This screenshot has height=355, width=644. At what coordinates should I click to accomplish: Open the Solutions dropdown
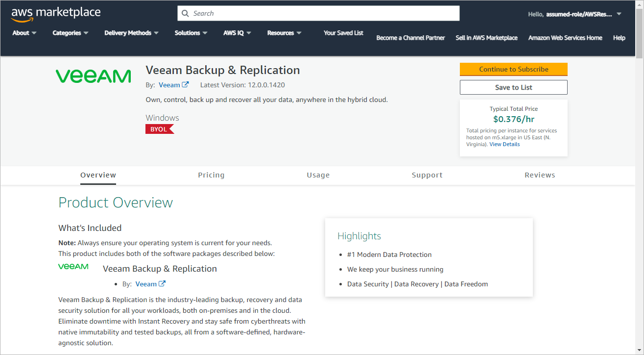point(191,33)
